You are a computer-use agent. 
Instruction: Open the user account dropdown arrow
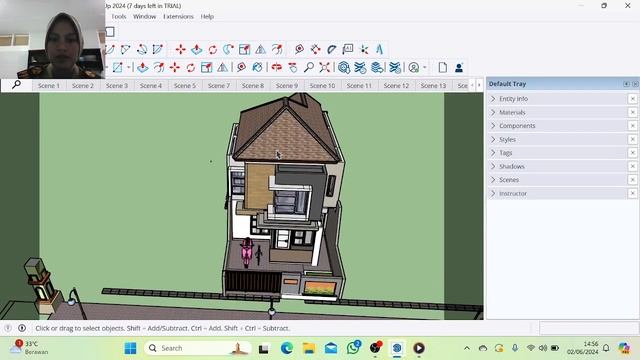(x=425, y=67)
